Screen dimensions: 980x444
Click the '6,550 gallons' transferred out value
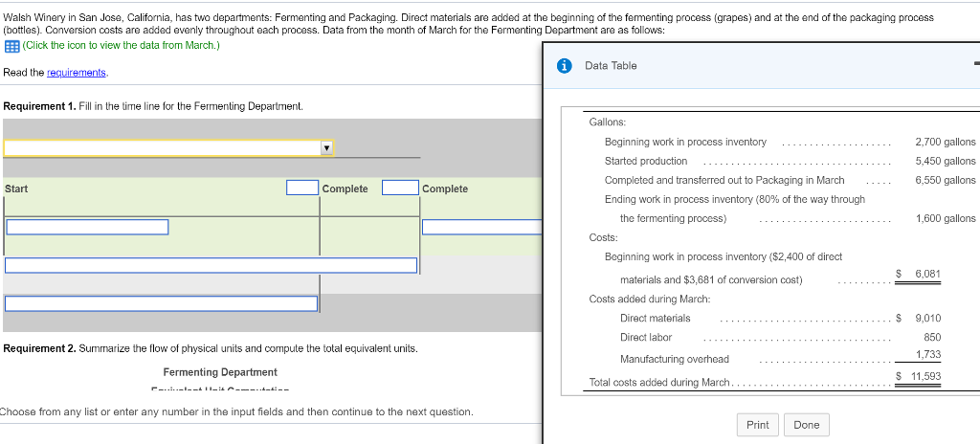pyautogui.click(x=945, y=180)
